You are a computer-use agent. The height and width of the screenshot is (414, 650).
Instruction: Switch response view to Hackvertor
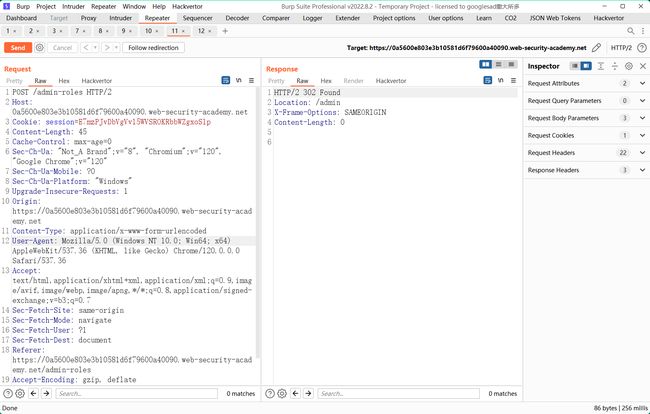tap(391, 81)
